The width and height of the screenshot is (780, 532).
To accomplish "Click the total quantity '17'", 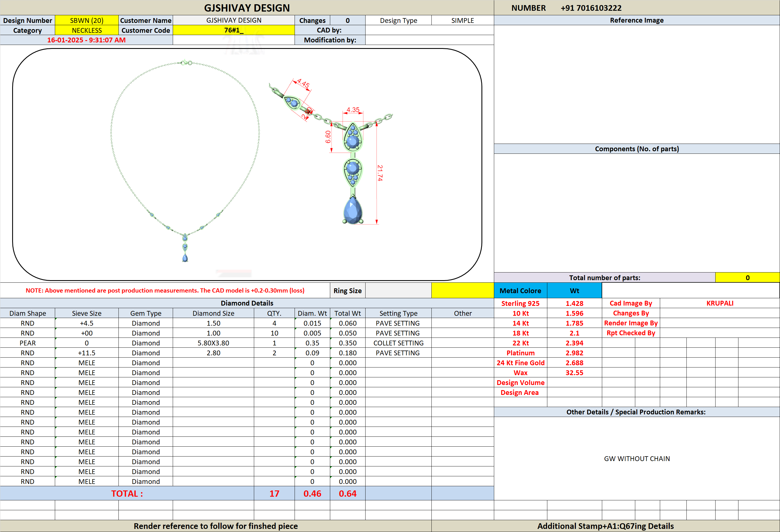I will tap(274, 493).
